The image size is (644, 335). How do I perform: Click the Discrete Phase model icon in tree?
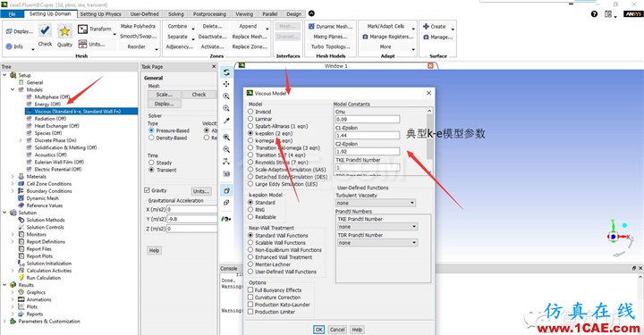click(30, 140)
